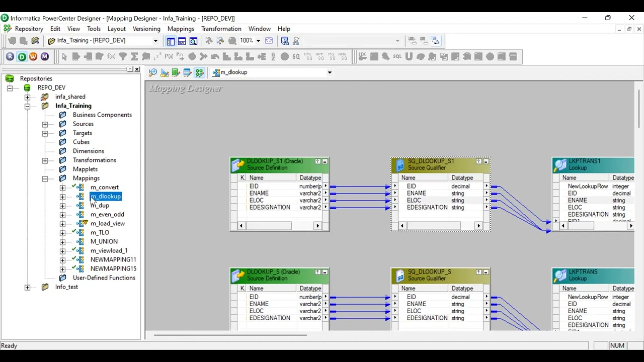
Task: Switch to Target Designer tool
Action: (x=165, y=72)
